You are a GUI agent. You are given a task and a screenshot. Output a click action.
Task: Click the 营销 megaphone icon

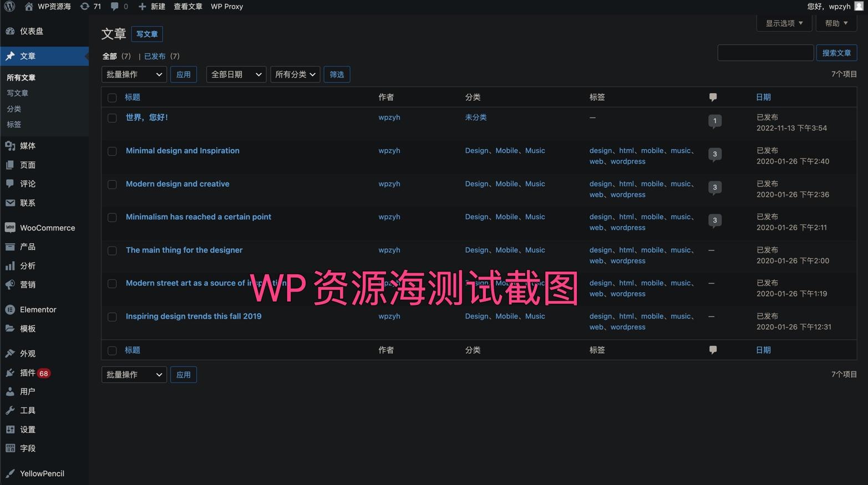10,284
